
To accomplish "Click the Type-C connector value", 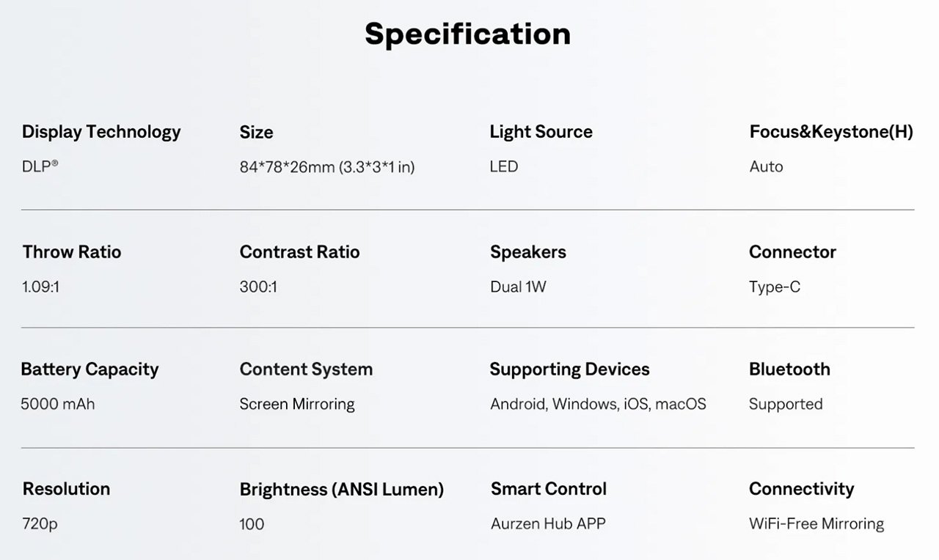I will click(775, 287).
